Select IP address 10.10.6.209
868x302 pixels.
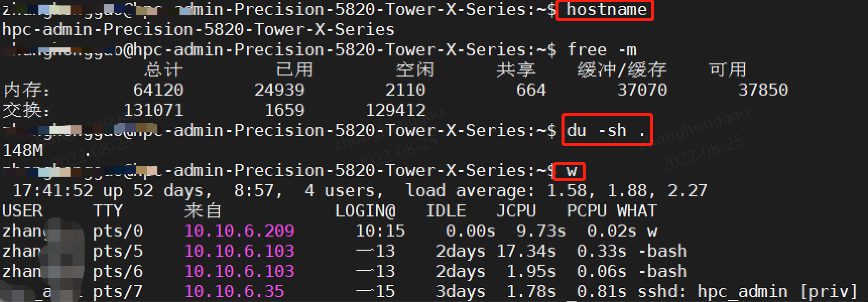coord(239,231)
